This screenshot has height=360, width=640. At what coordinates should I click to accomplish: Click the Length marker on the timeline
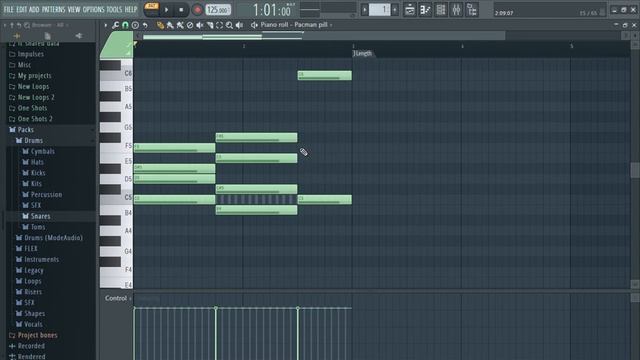363,53
